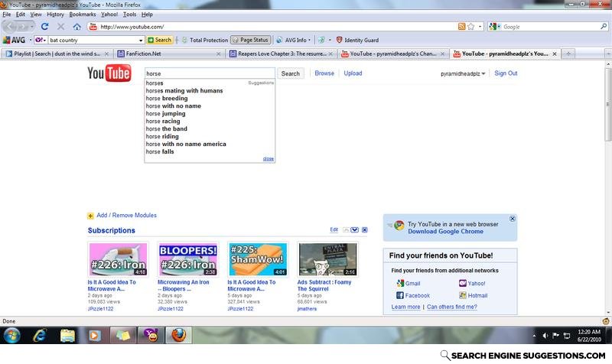Select suggestion 'horse jumping'
The image size is (612, 364).
point(165,113)
